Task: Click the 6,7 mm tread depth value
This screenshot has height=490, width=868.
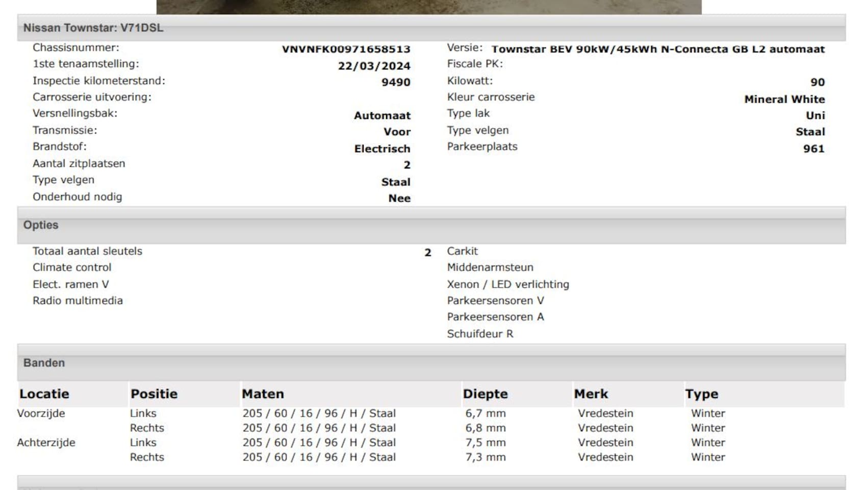Action: pyautogui.click(x=486, y=413)
